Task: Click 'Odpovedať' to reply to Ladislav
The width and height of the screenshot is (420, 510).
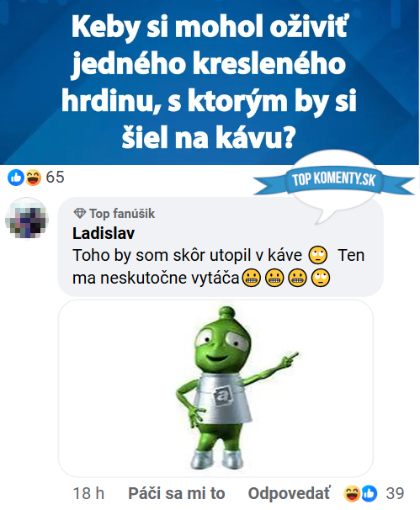Action: 290,493
